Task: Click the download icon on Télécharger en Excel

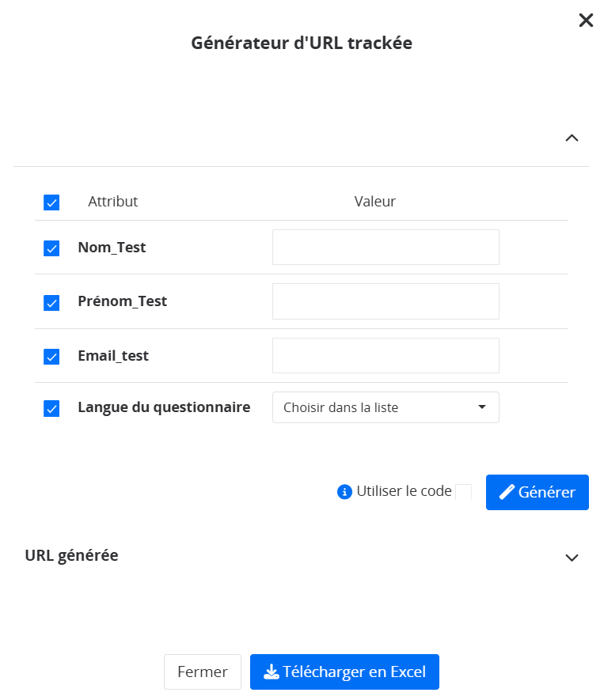Action: coord(272,672)
